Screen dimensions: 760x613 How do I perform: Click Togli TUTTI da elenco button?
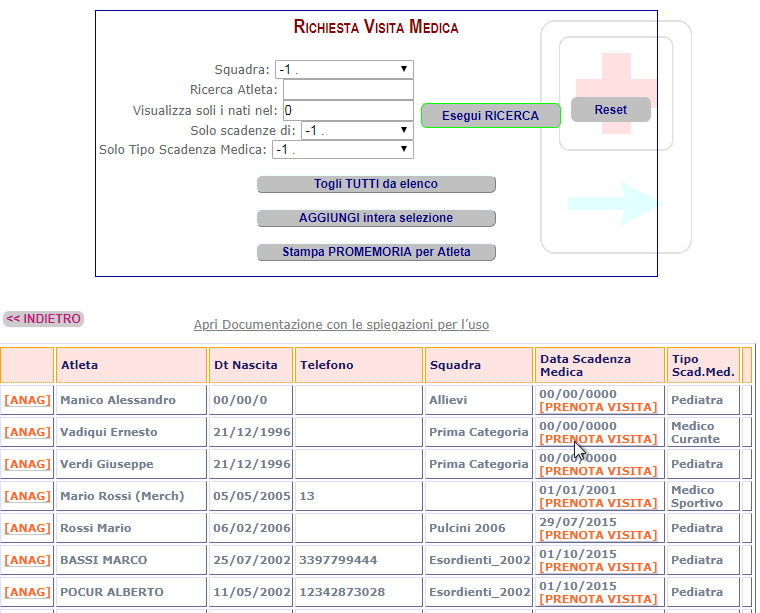(376, 184)
